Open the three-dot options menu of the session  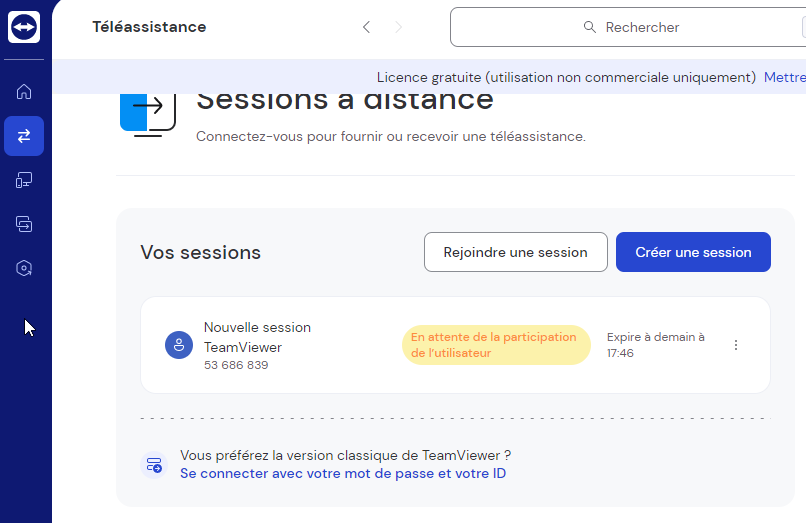pos(736,345)
